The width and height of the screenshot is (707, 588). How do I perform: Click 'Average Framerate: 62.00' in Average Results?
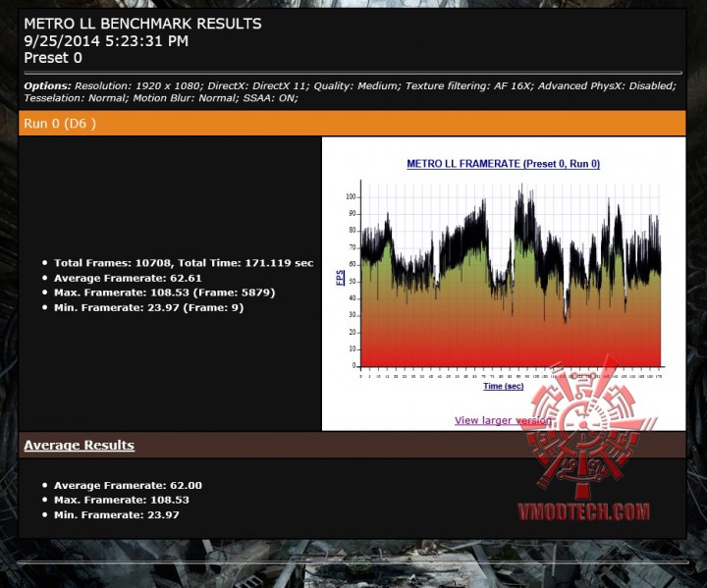point(128,486)
